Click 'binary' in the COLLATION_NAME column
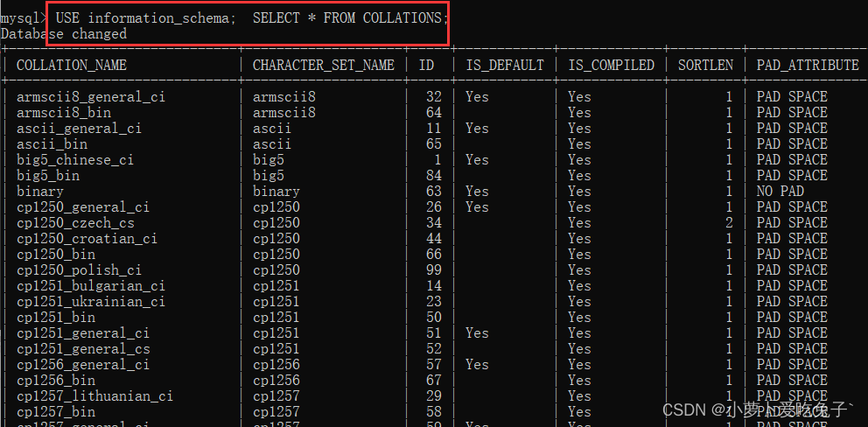Image resolution: width=868 pixels, height=427 pixels. (40, 192)
